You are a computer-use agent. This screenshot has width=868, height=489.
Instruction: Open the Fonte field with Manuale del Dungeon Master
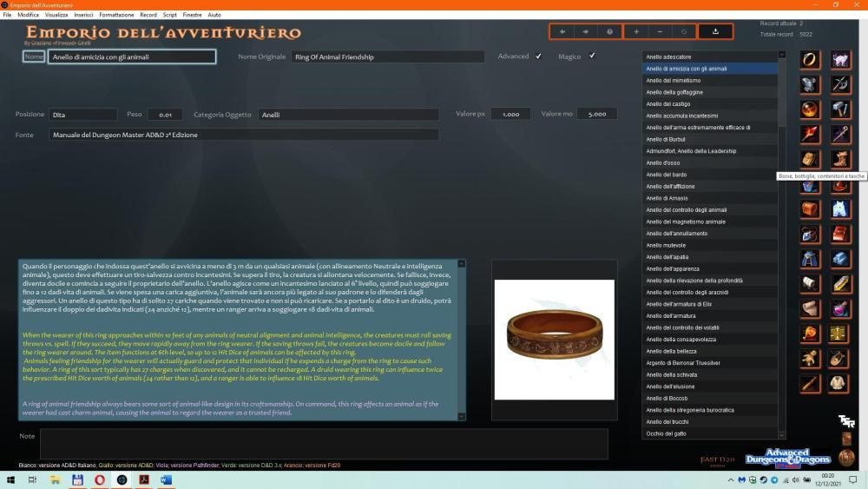pyautogui.click(x=243, y=135)
